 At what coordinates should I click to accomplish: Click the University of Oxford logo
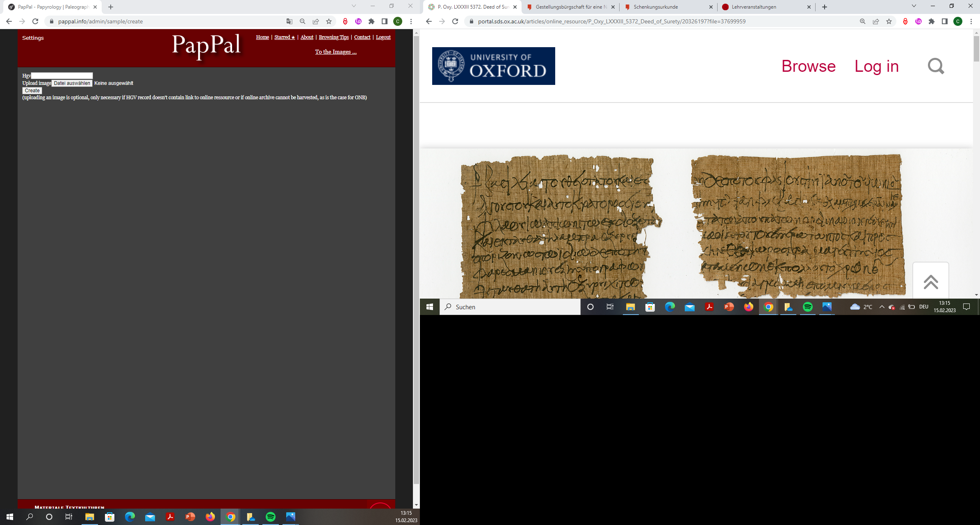pos(493,66)
